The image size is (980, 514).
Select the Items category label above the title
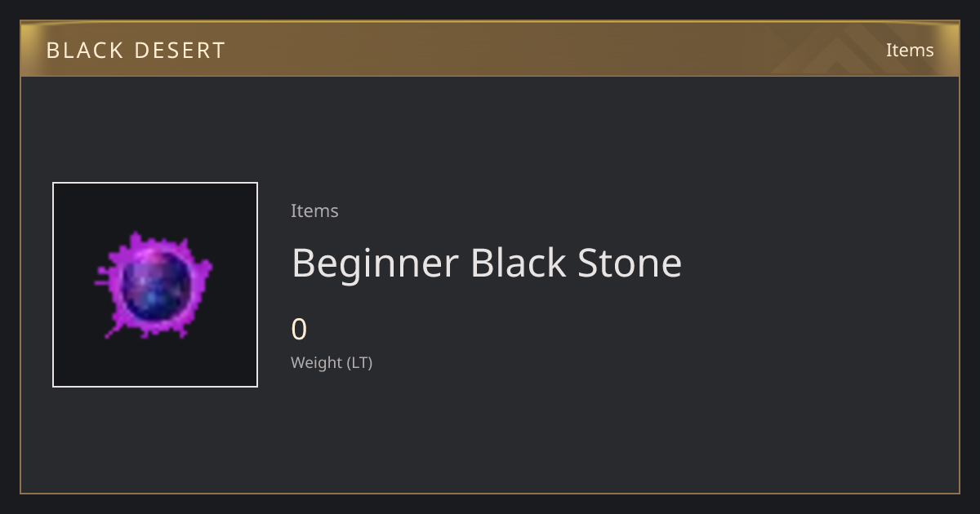pyautogui.click(x=314, y=210)
